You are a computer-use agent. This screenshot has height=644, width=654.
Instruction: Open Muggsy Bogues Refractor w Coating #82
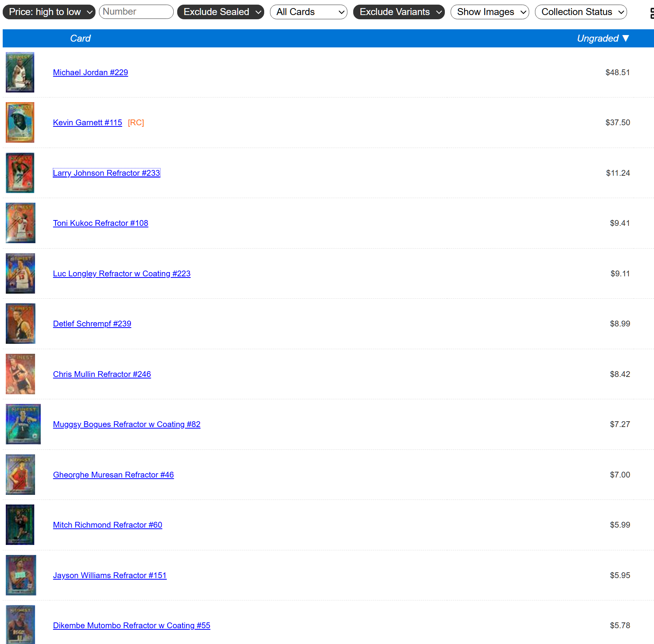coord(127,424)
